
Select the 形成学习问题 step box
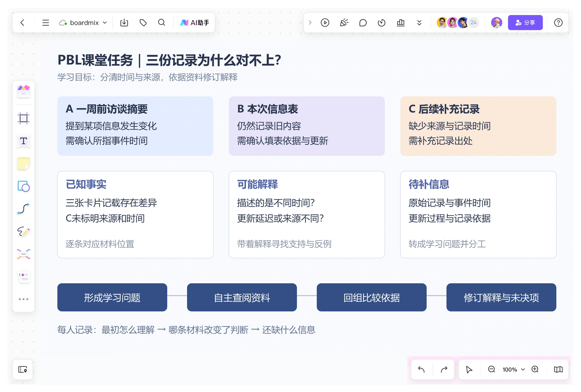[x=112, y=297]
